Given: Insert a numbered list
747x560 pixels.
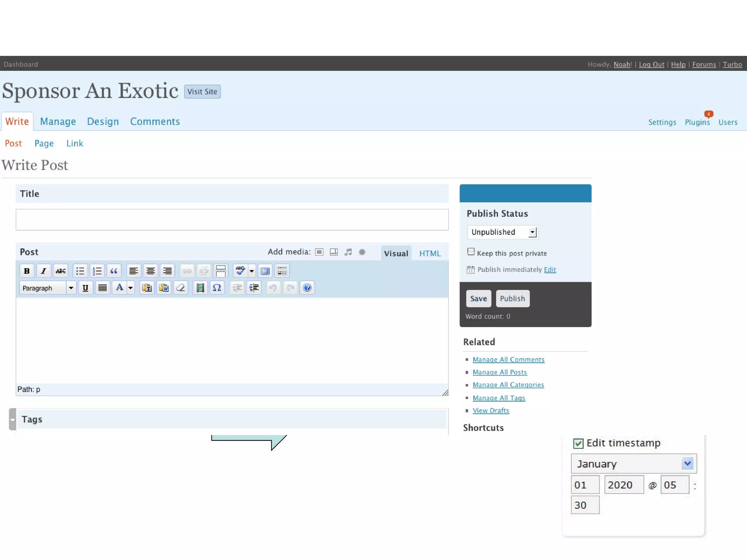Looking at the screenshot, I should [x=97, y=271].
